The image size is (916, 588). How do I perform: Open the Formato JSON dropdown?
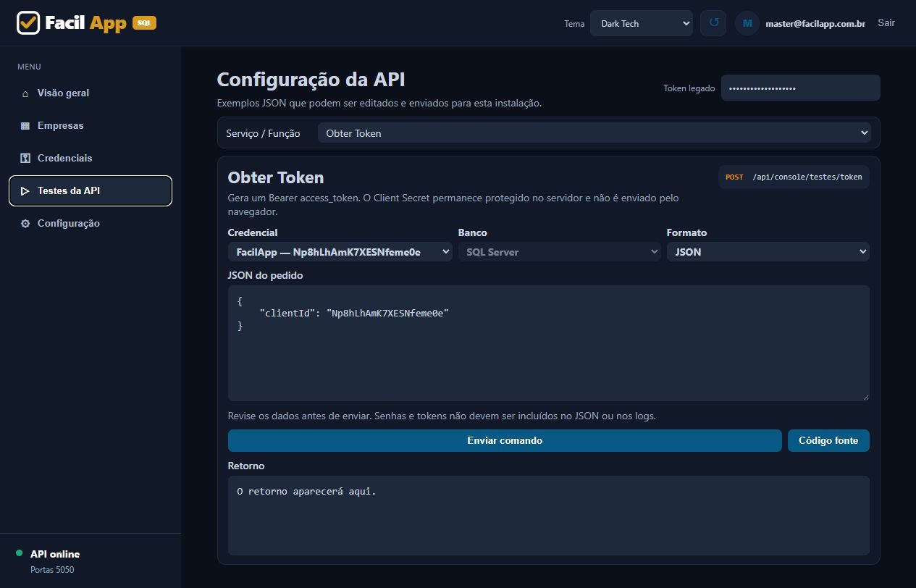click(768, 252)
